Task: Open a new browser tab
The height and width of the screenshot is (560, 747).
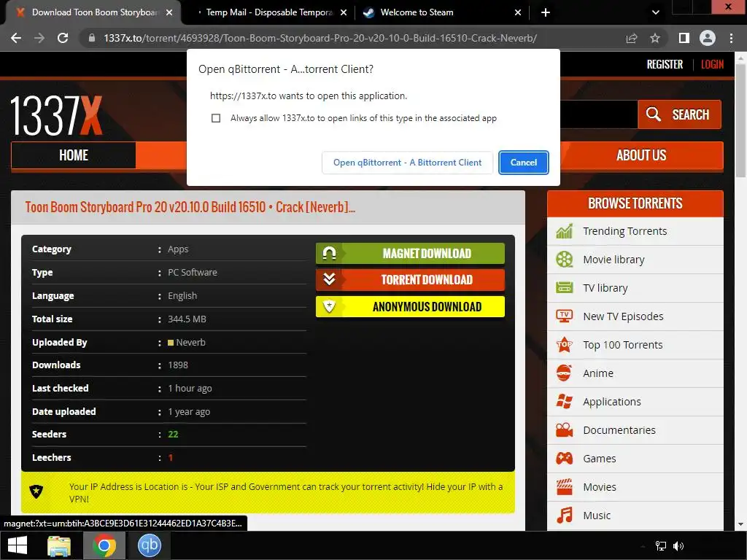Action: click(x=546, y=12)
